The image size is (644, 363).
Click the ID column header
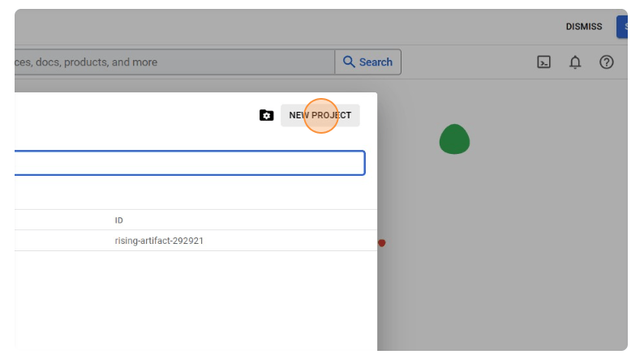[x=119, y=220]
